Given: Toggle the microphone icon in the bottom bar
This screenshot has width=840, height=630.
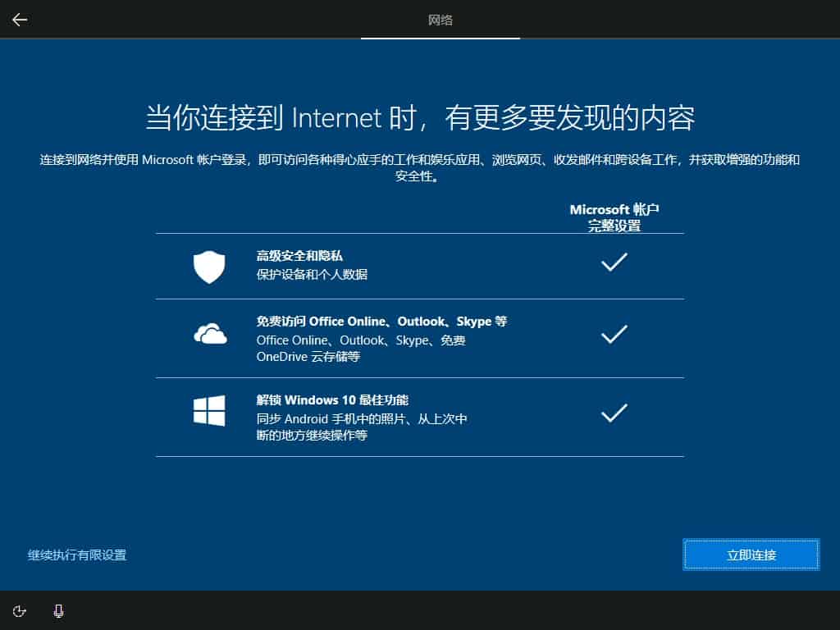Looking at the screenshot, I should pyautogui.click(x=59, y=611).
